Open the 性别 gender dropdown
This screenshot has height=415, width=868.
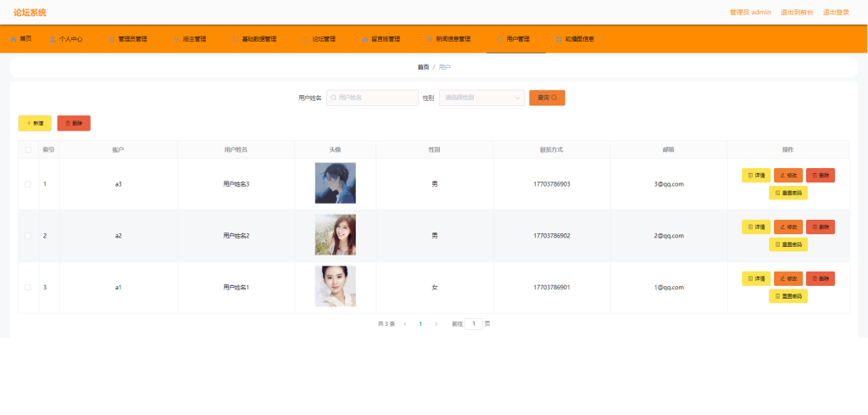pos(481,98)
